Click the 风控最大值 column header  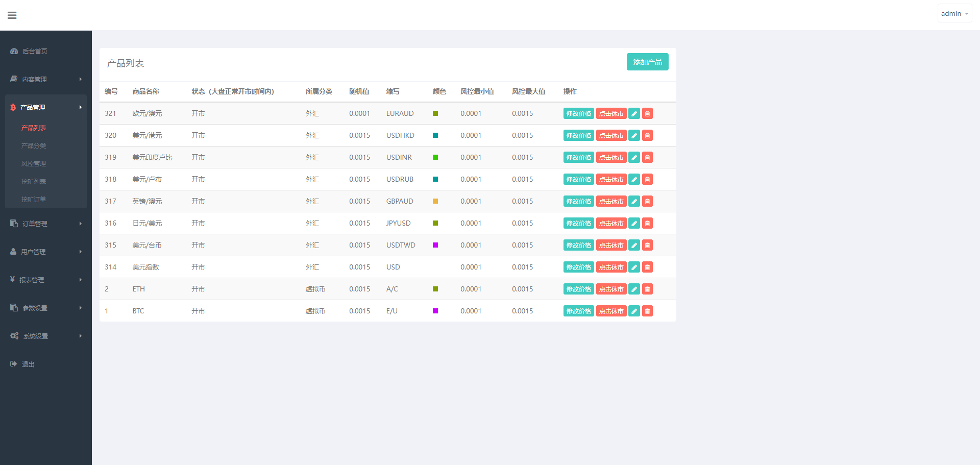pos(528,91)
